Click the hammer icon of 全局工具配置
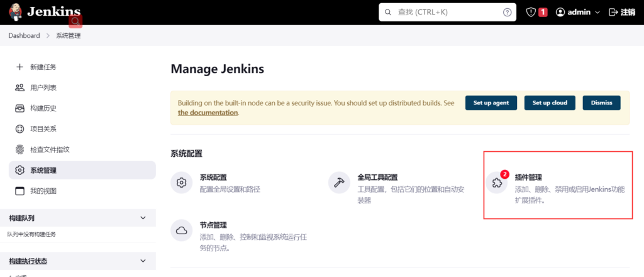 point(339,183)
